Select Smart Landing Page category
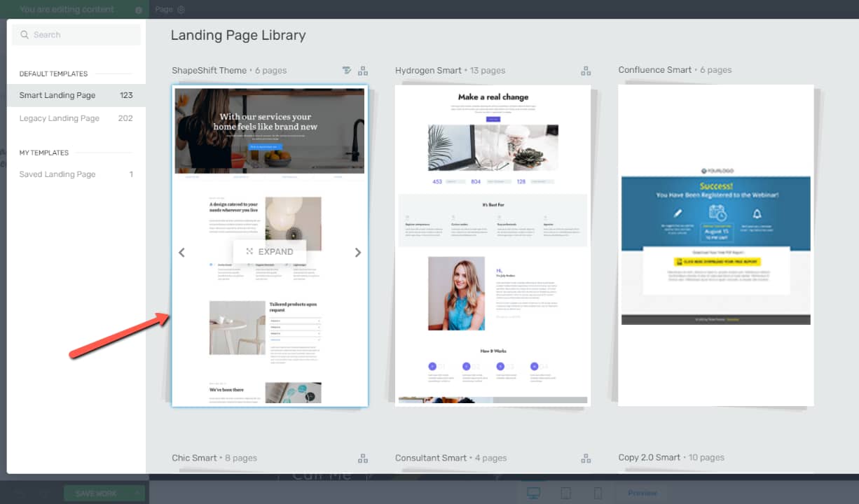The width and height of the screenshot is (859, 504). click(x=76, y=95)
